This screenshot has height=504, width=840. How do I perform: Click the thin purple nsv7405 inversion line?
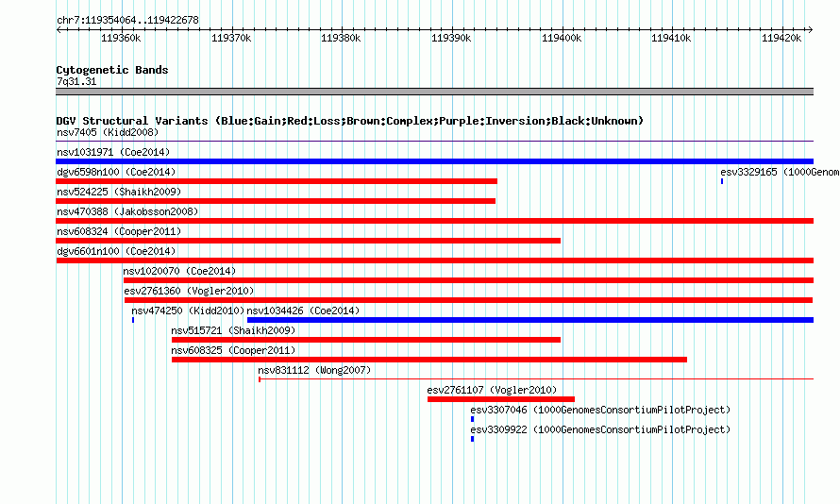point(434,142)
